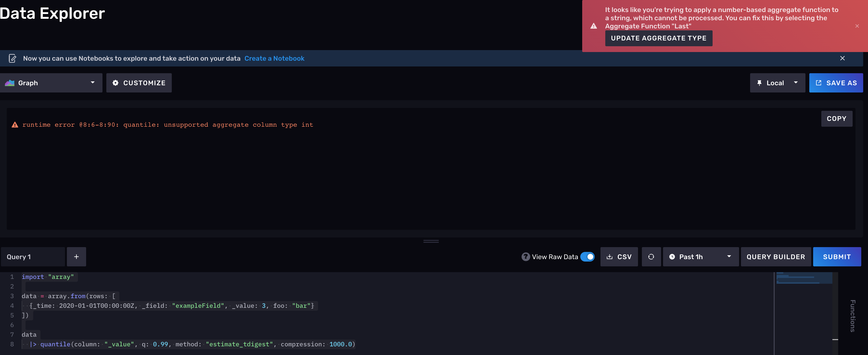Image resolution: width=868 pixels, height=355 pixels.
Task: Submit the Flux query
Action: pos(837,257)
